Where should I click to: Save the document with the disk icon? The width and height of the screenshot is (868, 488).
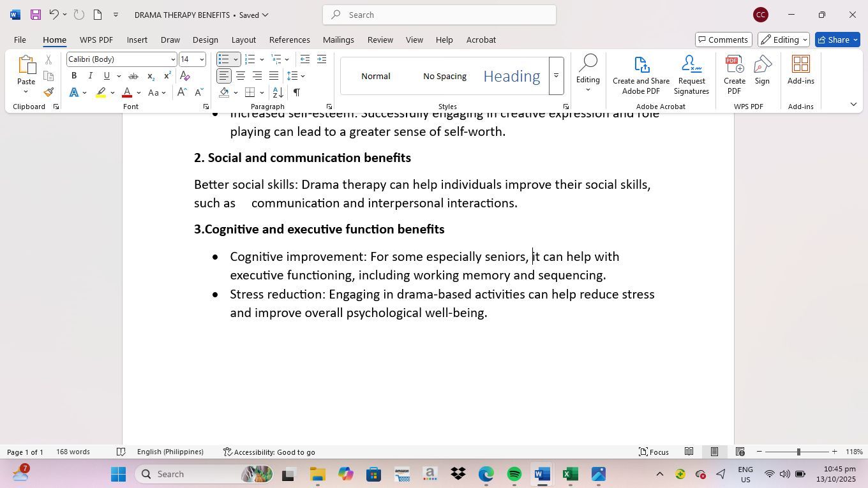tap(36, 15)
